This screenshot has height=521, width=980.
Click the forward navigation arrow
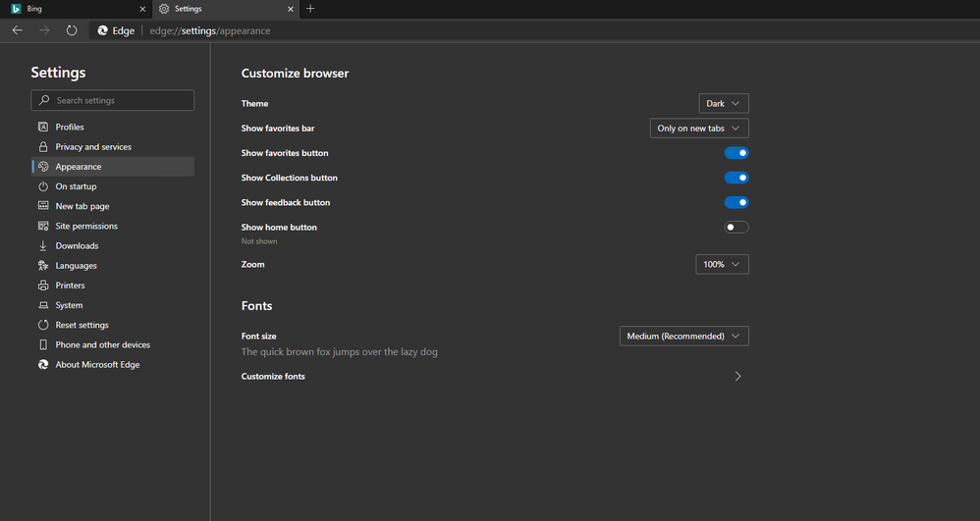click(x=44, y=30)
